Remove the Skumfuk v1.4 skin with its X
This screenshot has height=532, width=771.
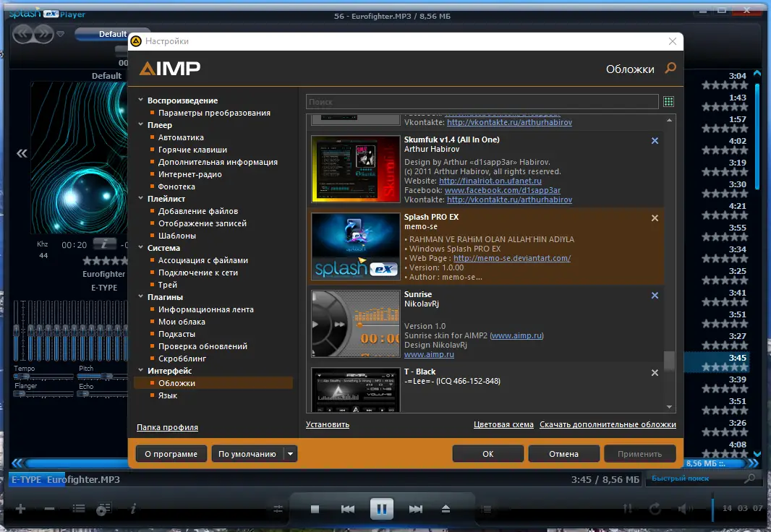click(x=655, y=140)
